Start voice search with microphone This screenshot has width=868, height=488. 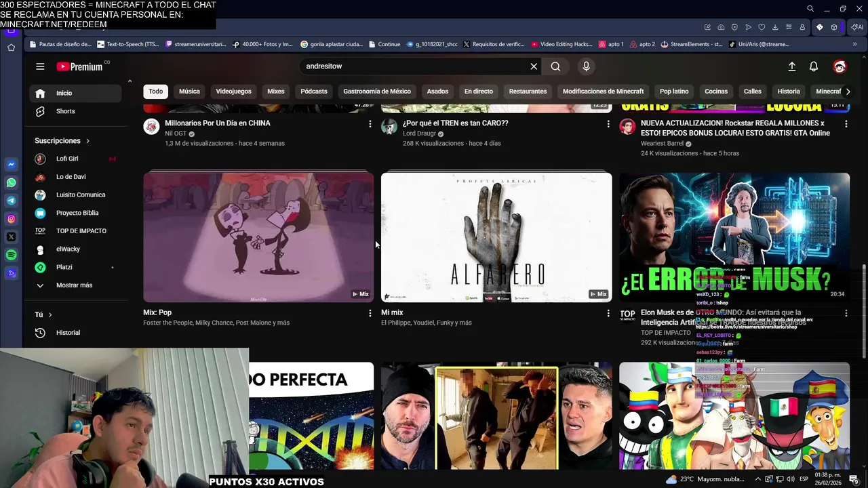coord(587,66)
